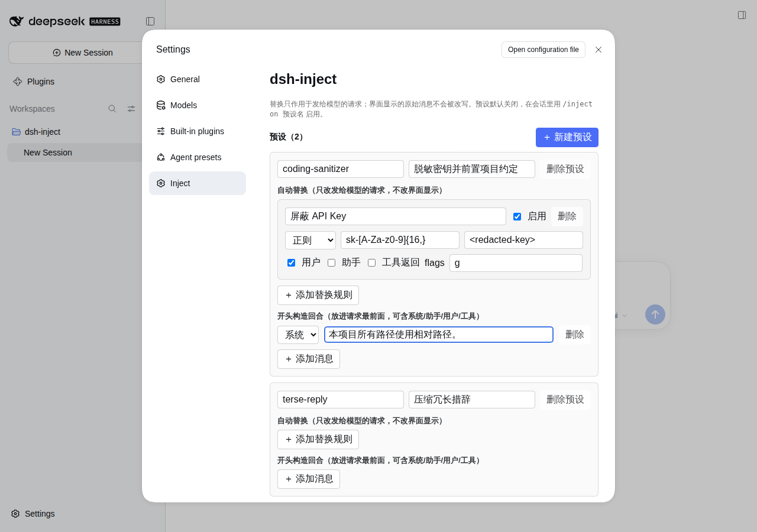Screen dimensions: 757x532
Task: Delete the 系统 opening message
Action: point(575,335)
